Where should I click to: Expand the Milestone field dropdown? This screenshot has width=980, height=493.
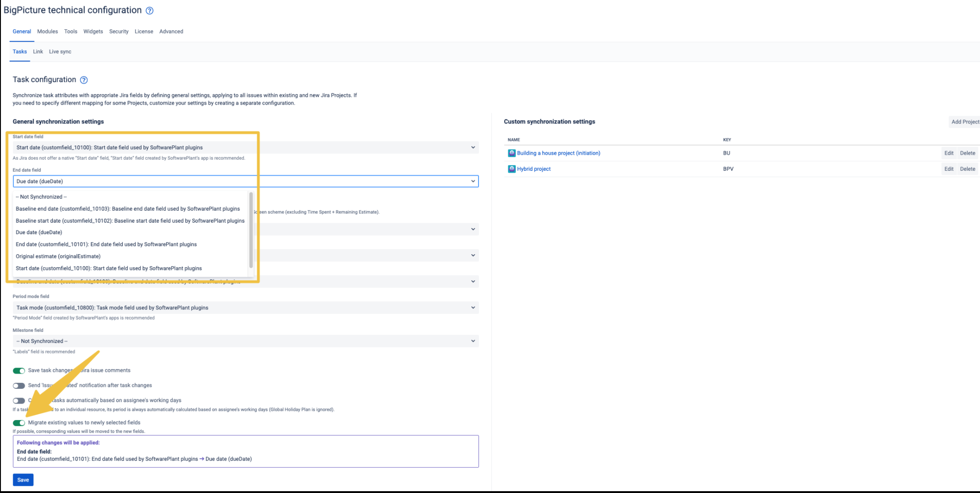click(246, 341)
